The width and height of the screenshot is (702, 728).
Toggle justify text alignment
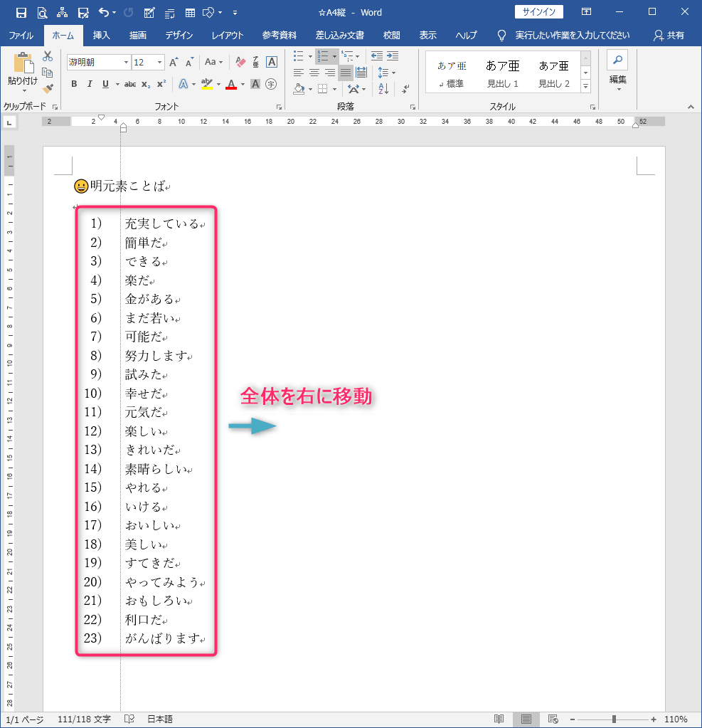coord(345,73)
